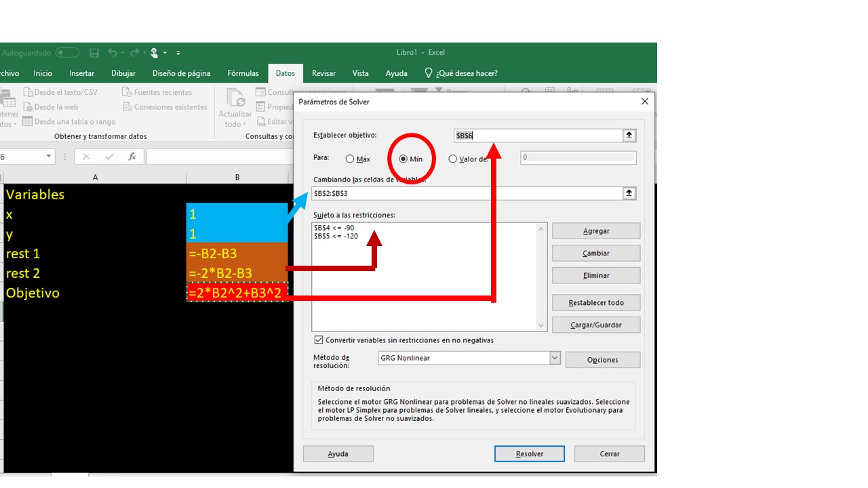868x488 pixels.
Task: Collapse dialog via objective cell range picker
Action: click(x=629, y=136)
